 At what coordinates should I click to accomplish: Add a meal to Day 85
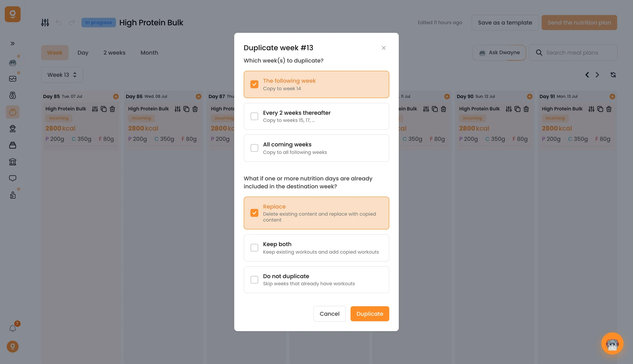point(116,97)
